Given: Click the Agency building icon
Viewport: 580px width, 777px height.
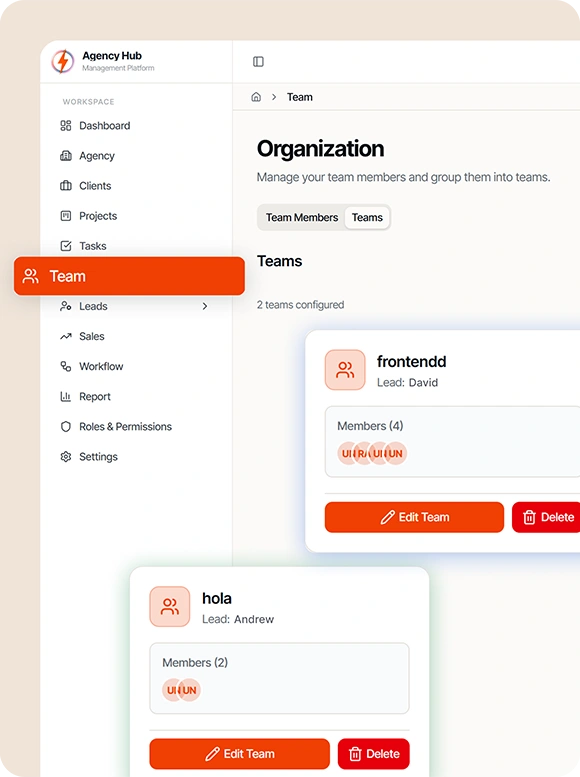Looking at the screenshot, I should 65,156.
